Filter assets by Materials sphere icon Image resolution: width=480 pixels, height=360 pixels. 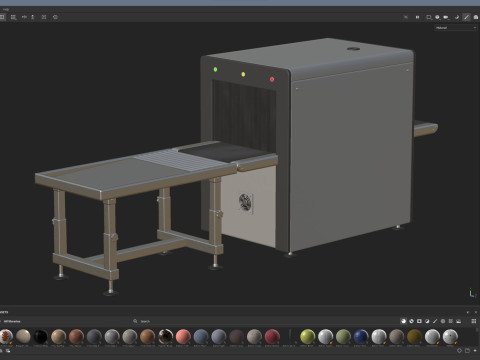[403, 321]
